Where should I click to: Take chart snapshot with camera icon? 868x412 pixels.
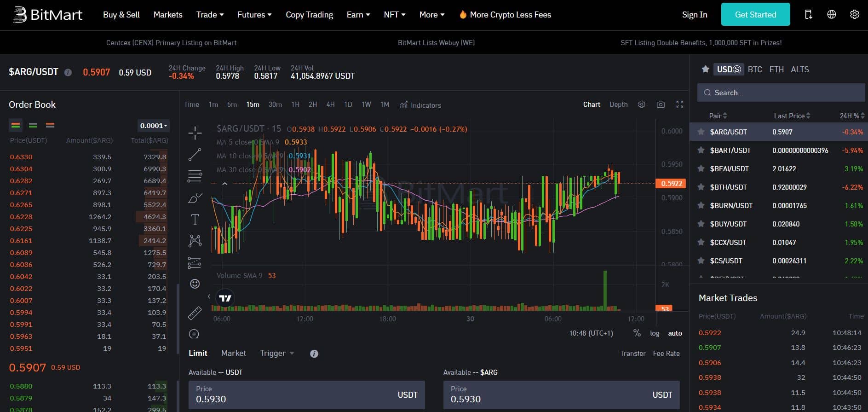pyautogui.click(x=661, y=104)
